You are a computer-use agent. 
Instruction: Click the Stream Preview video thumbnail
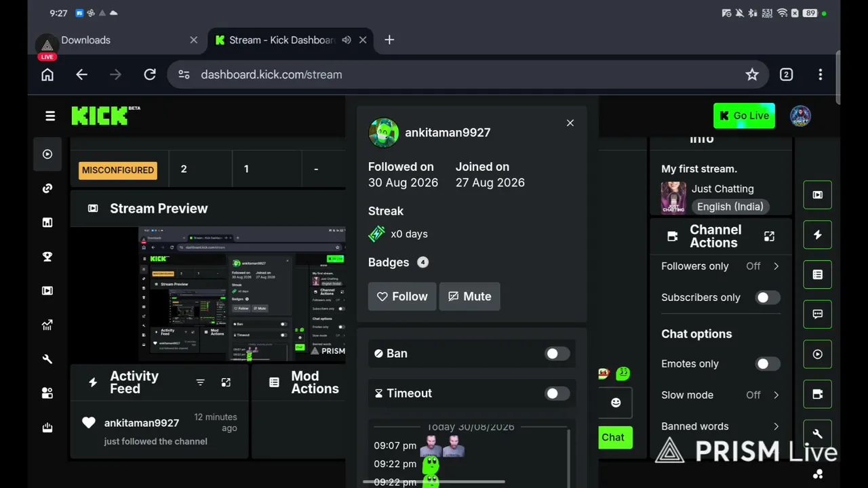(242, 294)
